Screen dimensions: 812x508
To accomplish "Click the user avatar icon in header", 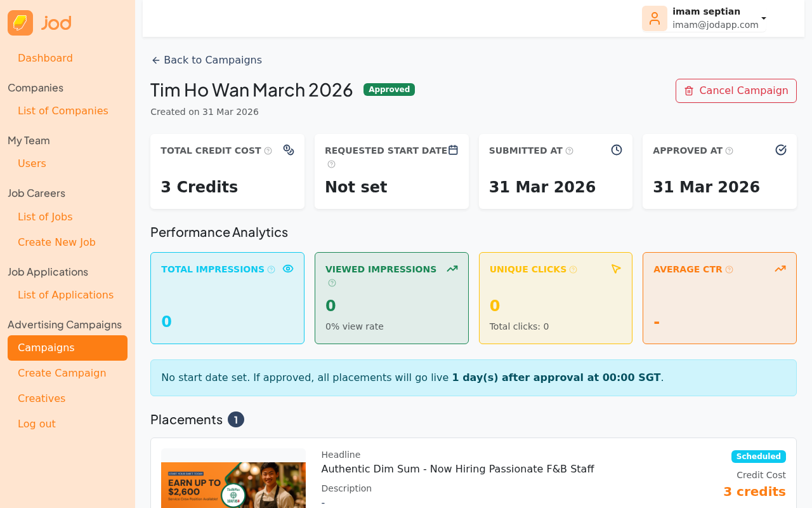I will [654, 18].
